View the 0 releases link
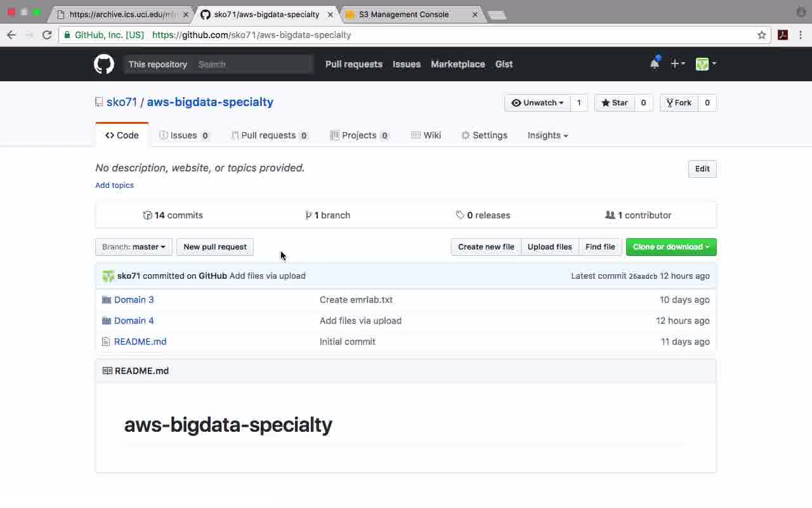 483,215
